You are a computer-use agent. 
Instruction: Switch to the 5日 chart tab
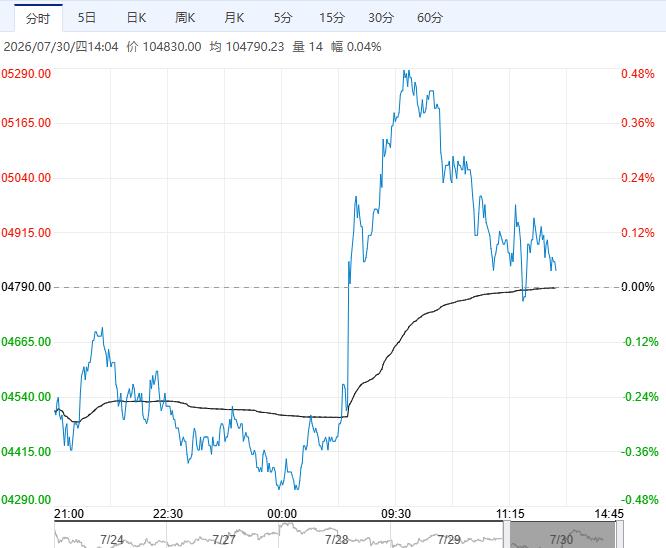pyautogui.click(x=87, y=18)
